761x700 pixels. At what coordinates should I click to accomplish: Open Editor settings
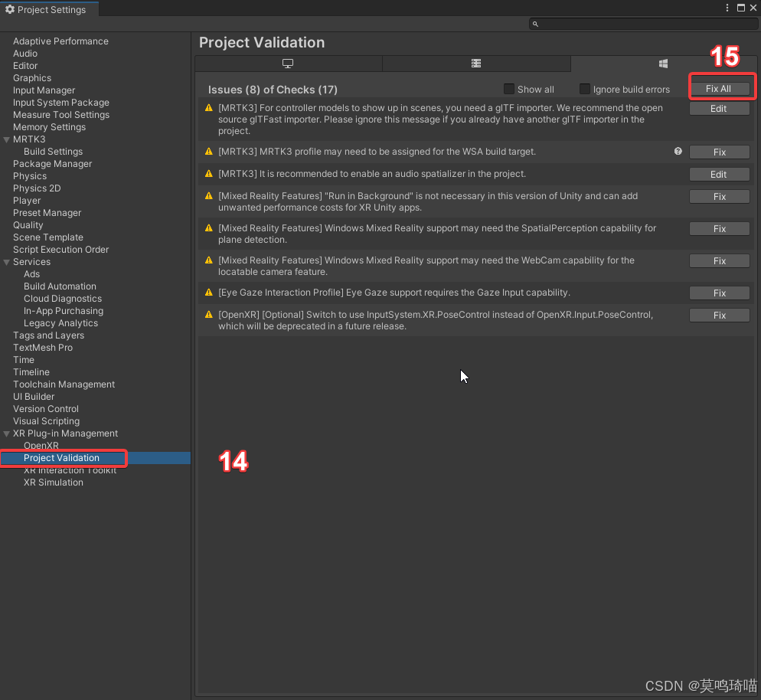point(25,66)
